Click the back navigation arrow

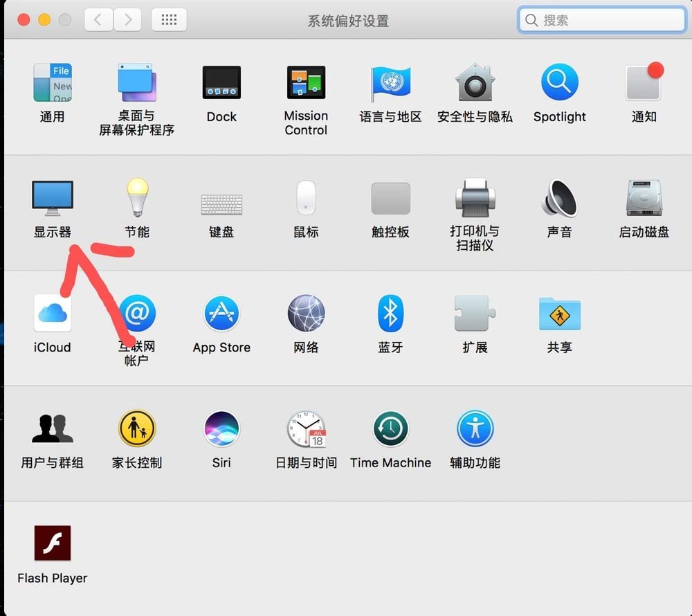tap(98, 19)
